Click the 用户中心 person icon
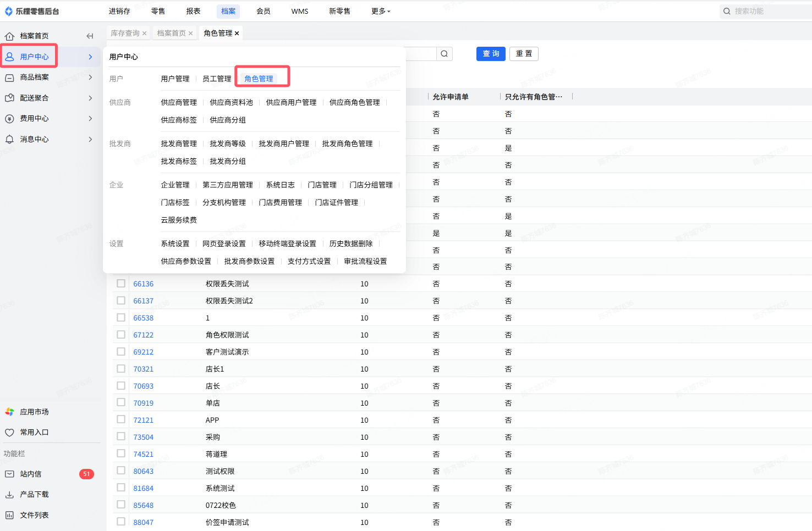Image resolution: width=812 pixels, height=531 pixels. [9, 57]
